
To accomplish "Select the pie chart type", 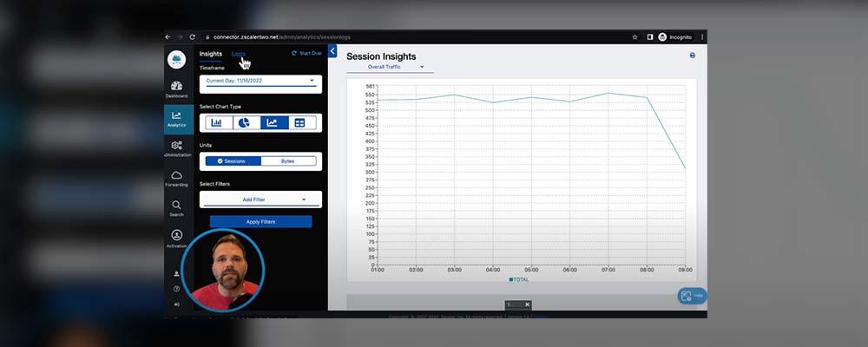I will pos(247,123).
